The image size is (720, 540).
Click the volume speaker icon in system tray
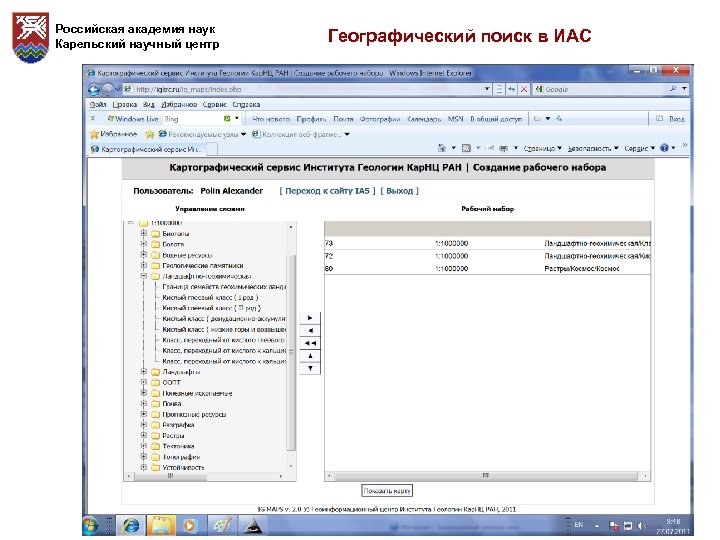point(642,525)
